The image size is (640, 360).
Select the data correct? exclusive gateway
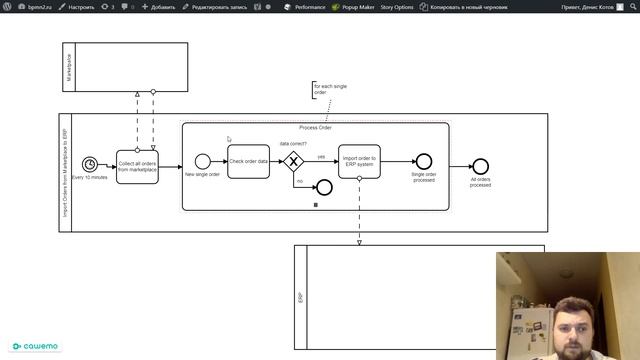[x=293, y=162]
